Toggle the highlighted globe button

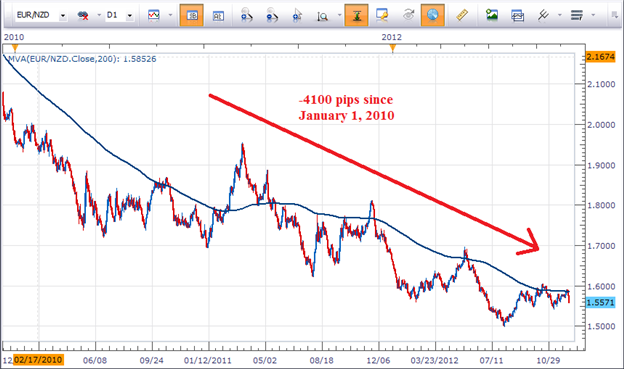tap(433, 16)
